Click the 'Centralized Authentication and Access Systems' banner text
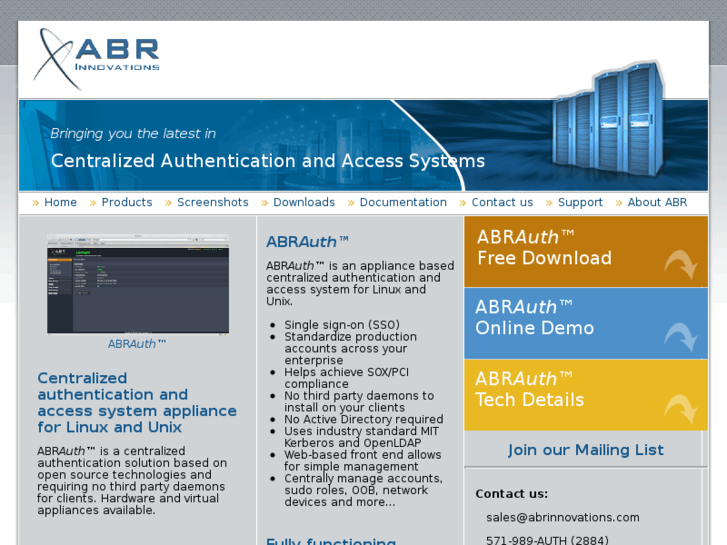This screenshot has width=727, height=545. 268,161
